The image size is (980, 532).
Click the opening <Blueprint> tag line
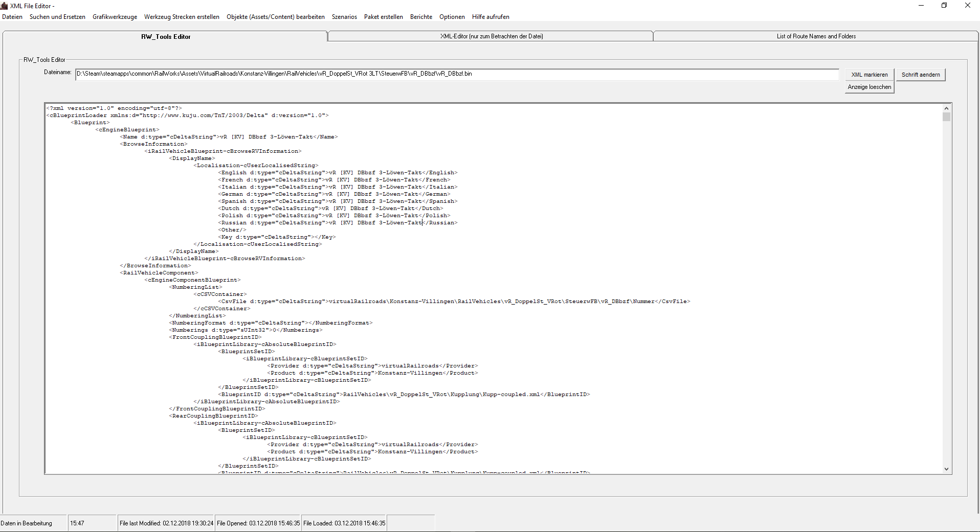coord(91,123)
